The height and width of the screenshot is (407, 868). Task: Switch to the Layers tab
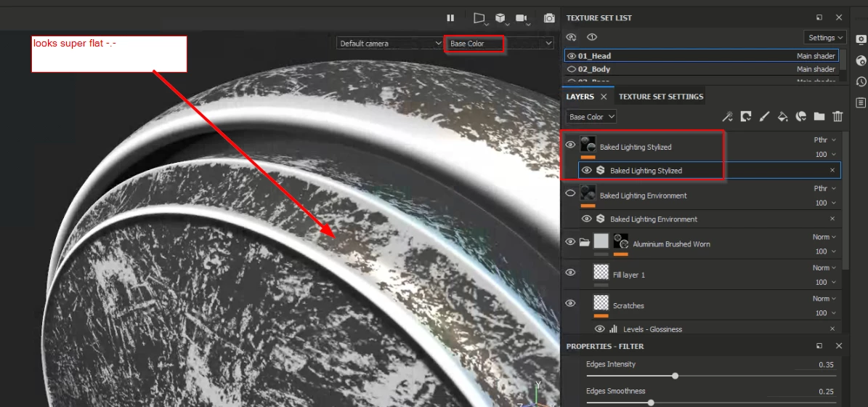(580, 97)
